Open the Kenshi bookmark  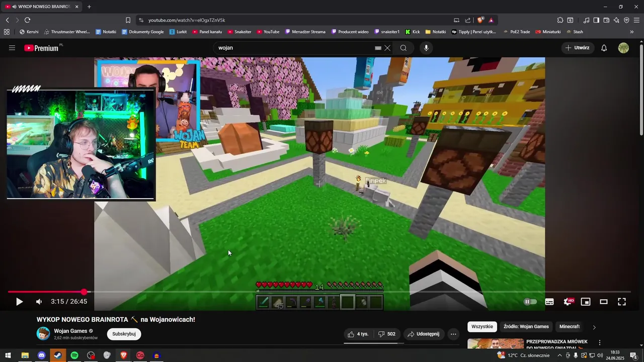tap(29, 32)
